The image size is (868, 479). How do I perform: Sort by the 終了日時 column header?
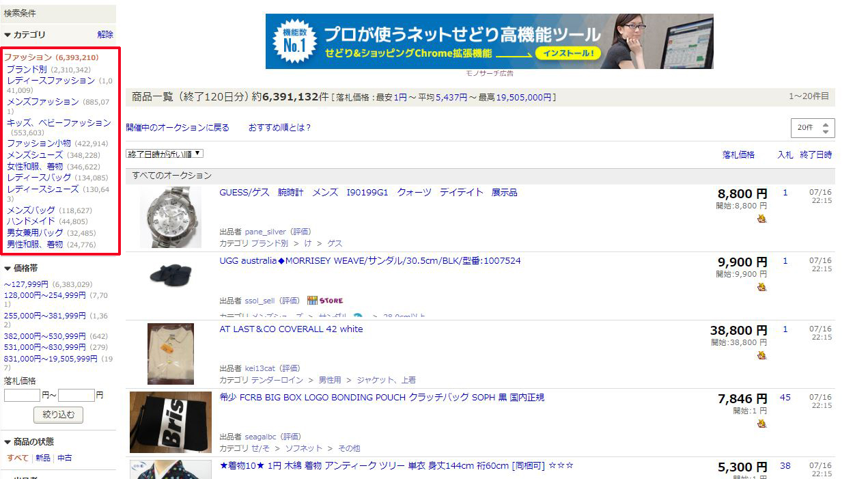coord(816,155)
